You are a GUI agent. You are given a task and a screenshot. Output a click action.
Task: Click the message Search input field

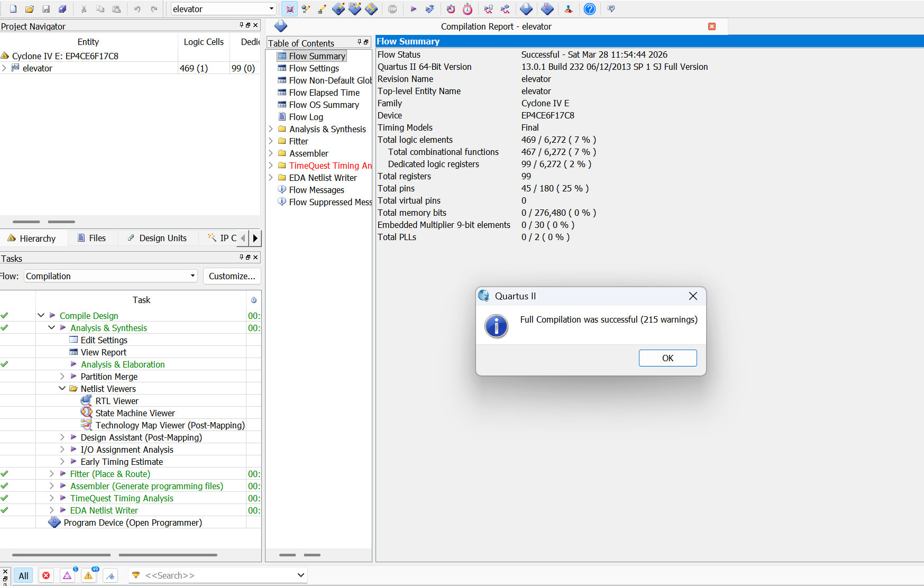(217, 575)
